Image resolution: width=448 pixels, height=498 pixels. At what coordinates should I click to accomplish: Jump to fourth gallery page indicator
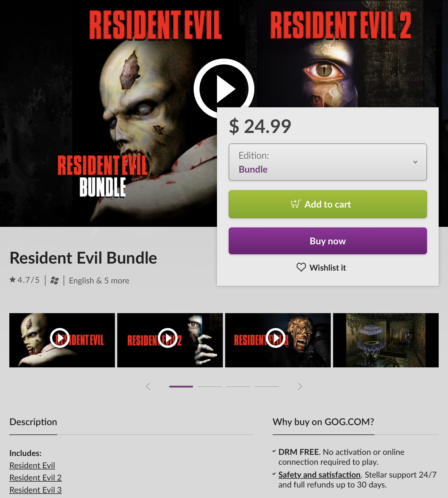point(267,386)
